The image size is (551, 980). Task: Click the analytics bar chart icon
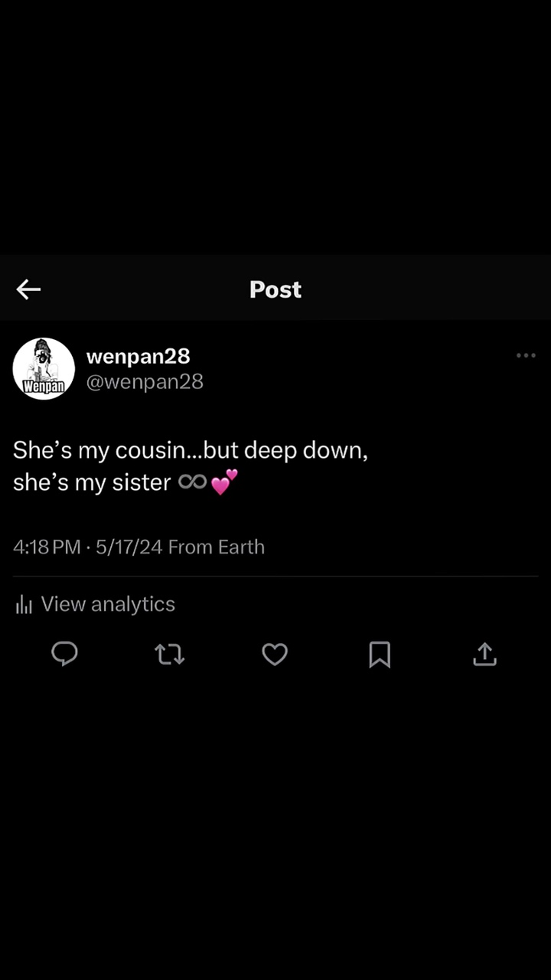24,605
